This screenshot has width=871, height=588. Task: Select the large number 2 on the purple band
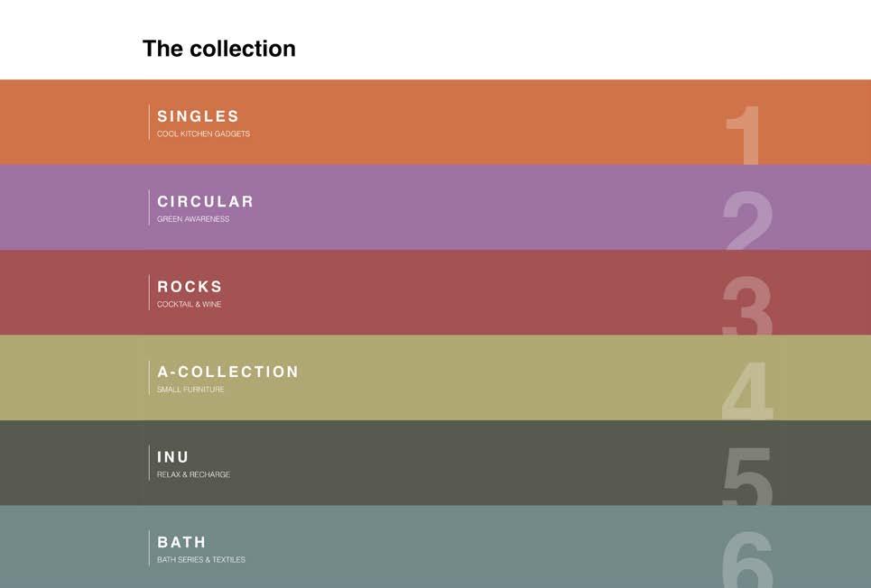coord(748,221)
